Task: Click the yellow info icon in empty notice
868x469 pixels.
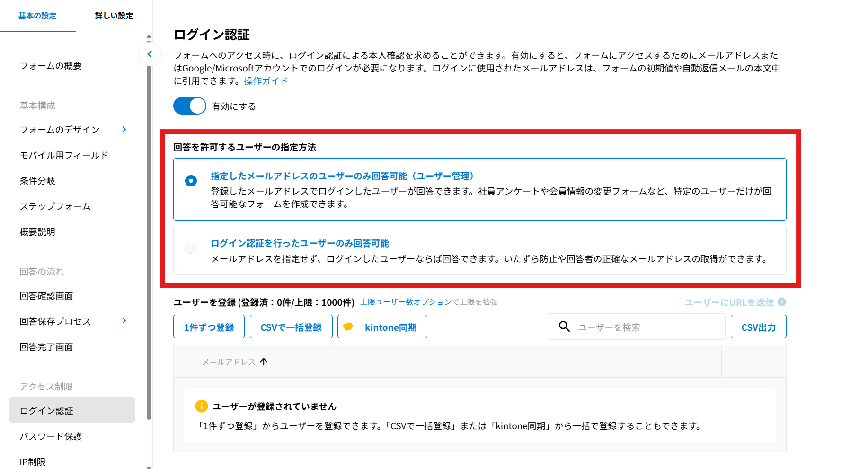Action: click(x=201, y=406)
